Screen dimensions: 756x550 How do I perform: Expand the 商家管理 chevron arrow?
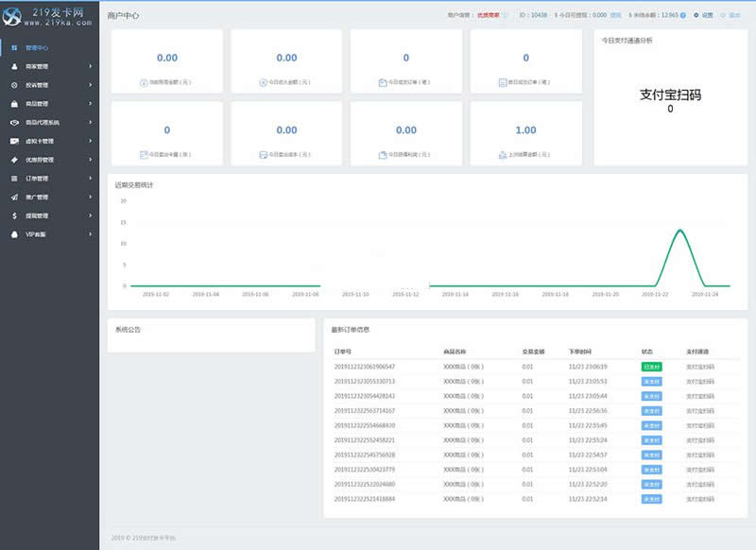[89, 66]
